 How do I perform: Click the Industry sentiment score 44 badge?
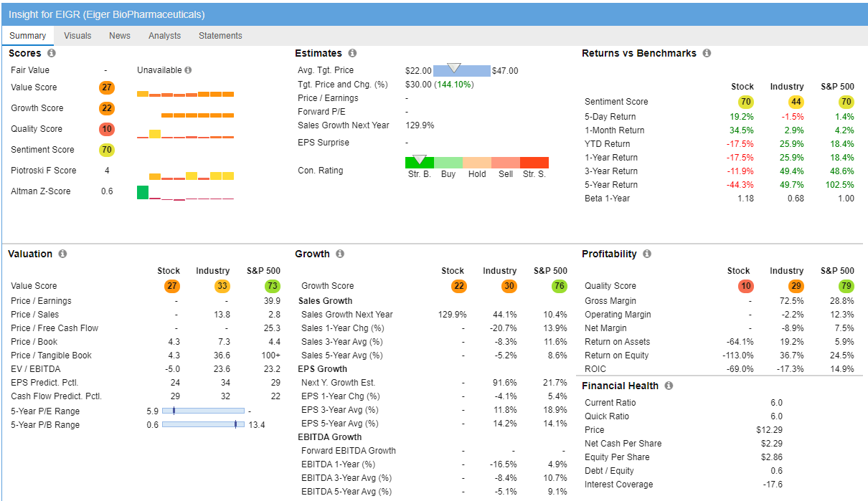point(796,102)
